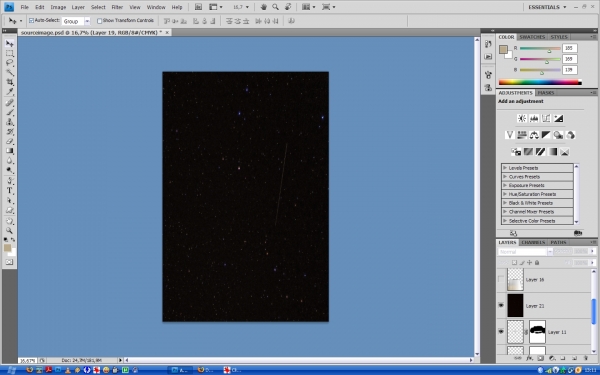Select the Lasso tool
Viewport: 600px width, 375px height.
pos(10,62)
